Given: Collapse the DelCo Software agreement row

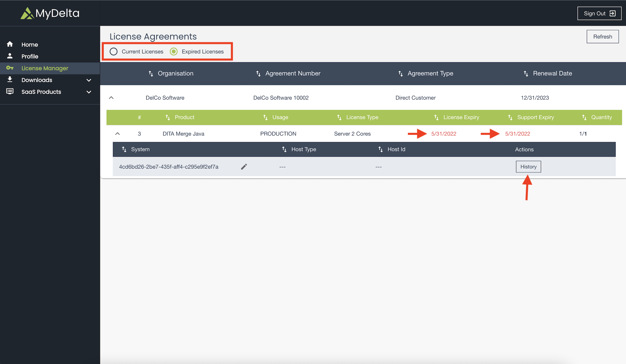Looking at the screenshot, I should [x=111, y=98].
